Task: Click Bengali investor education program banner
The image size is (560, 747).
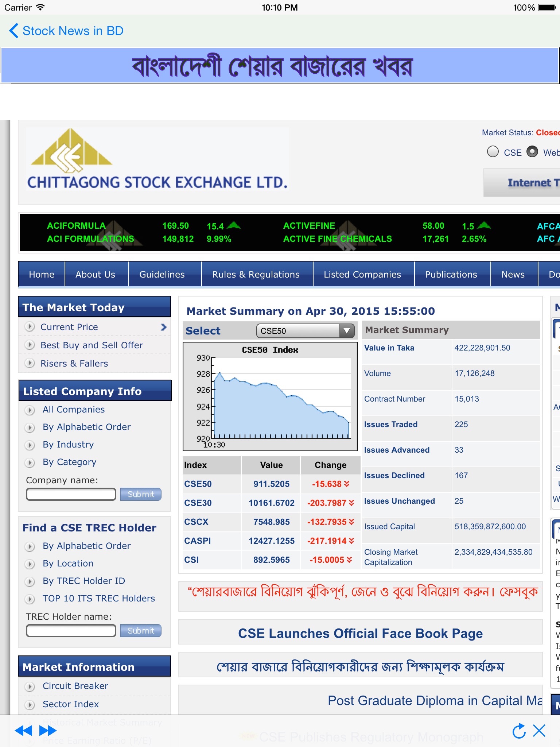Action: 360,667
